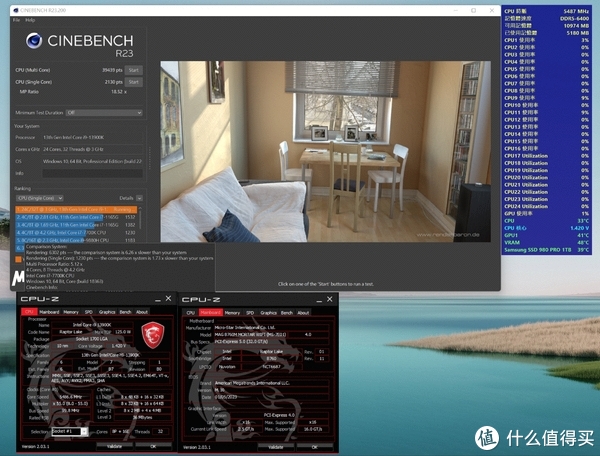Click the GPU1 41°C row in overlay
600x456 pixels.
(x=546, y=235)
